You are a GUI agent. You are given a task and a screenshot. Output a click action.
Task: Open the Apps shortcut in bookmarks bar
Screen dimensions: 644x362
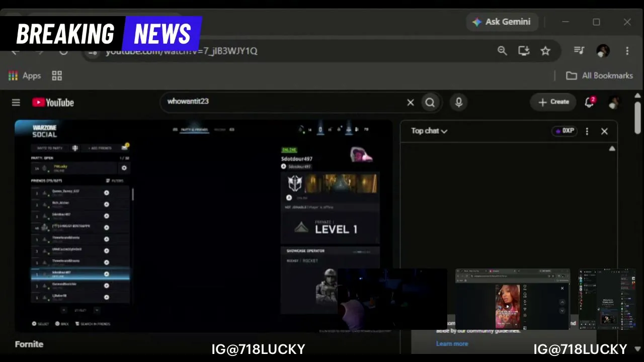pyautogui.click(x=24, y=75)
